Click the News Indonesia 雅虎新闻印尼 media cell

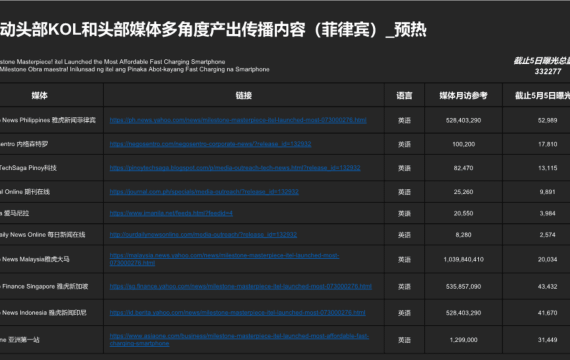[43, 313]
